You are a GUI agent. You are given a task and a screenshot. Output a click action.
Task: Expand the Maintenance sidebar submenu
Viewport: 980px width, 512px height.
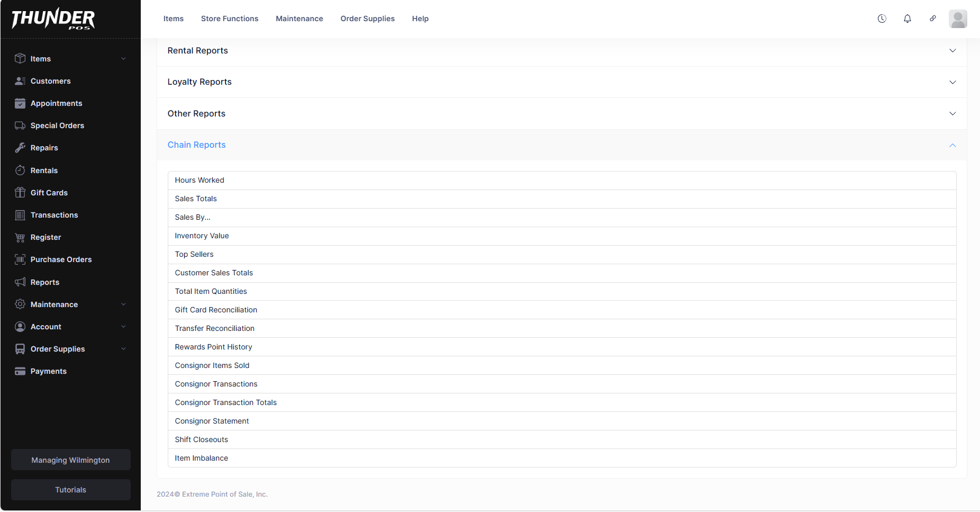123,304
